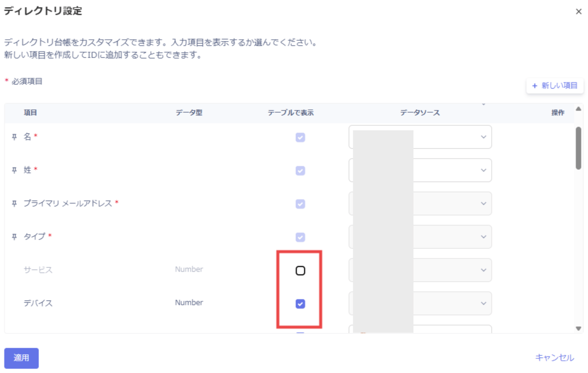Viewport: 588px width, 373px height.
Task: Open the データソース dropdown for タイプ
Action: (420, 237)
